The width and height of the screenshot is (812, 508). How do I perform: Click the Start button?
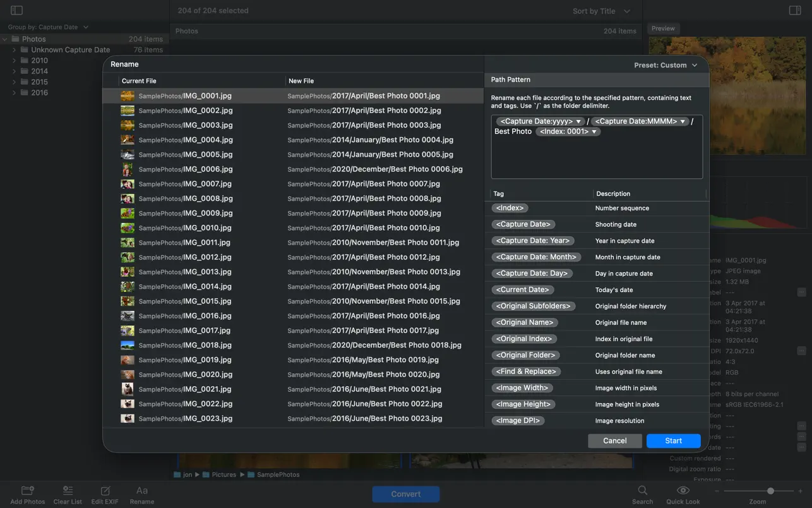[673, 441]
